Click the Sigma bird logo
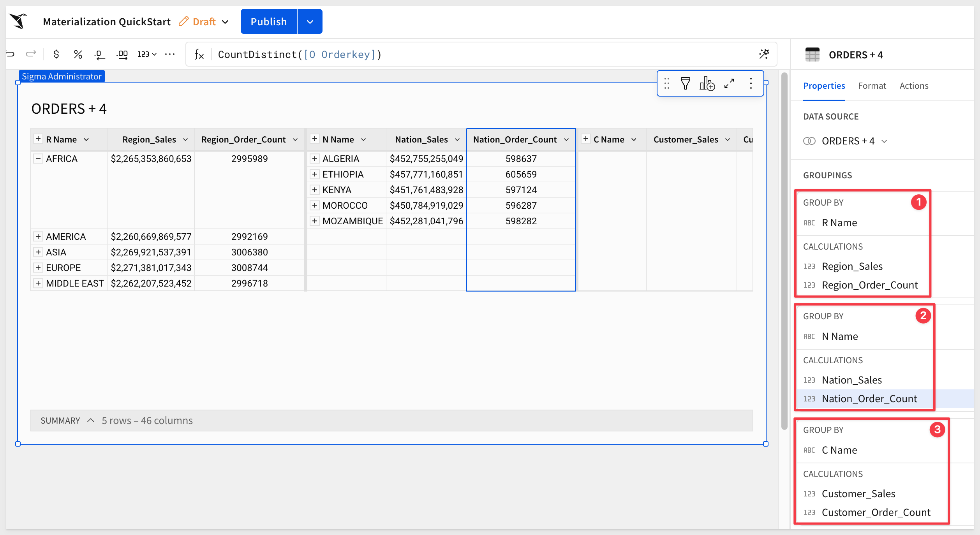 pyautogui.click(x=18, y=21)
